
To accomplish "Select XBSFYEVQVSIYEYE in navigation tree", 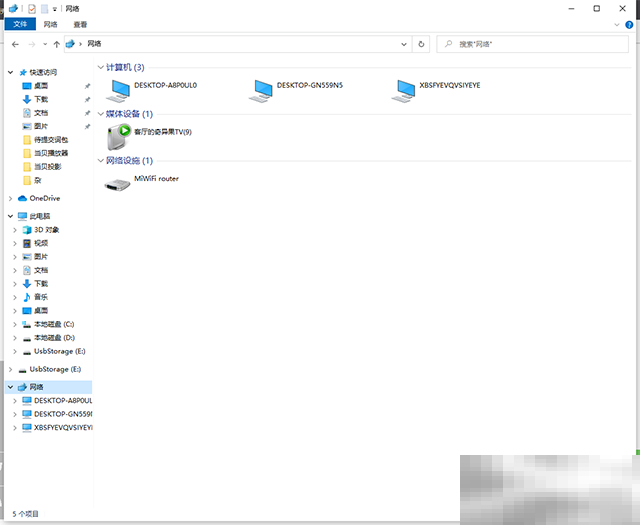I will coord(63,427).
